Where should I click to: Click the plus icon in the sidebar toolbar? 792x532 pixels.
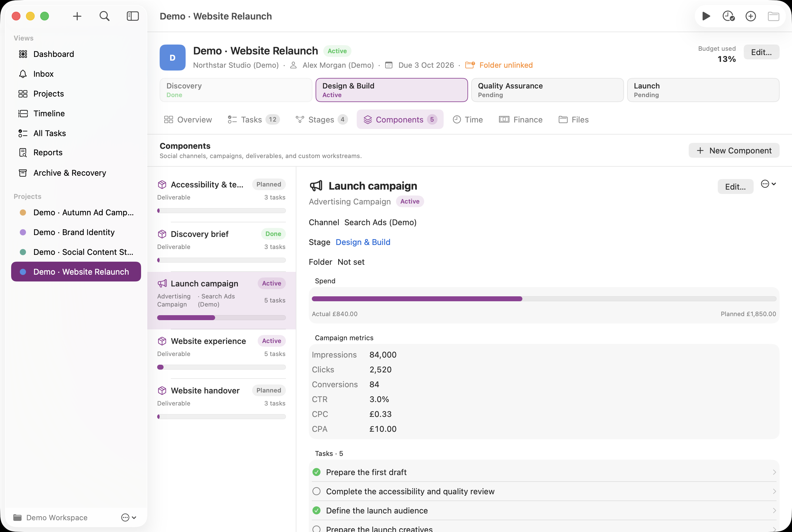[77, 16]
